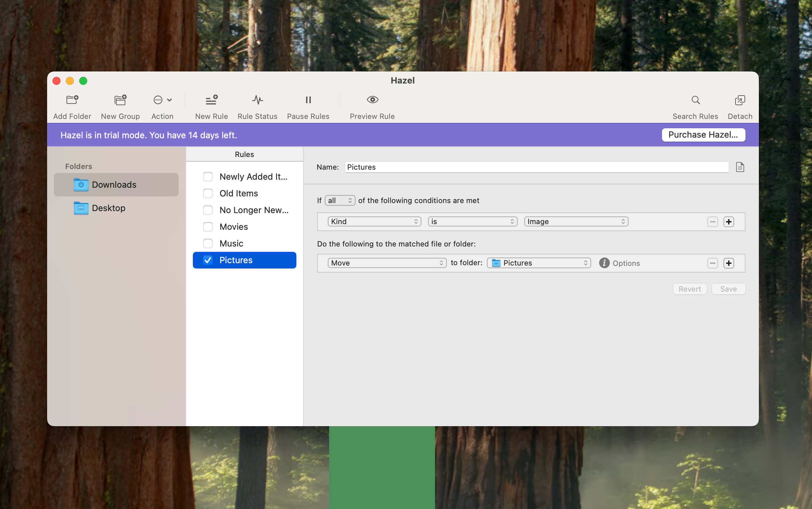Viewport: 812px width, 509px height.
Task: Add an action with plus button
Action: 729,263
